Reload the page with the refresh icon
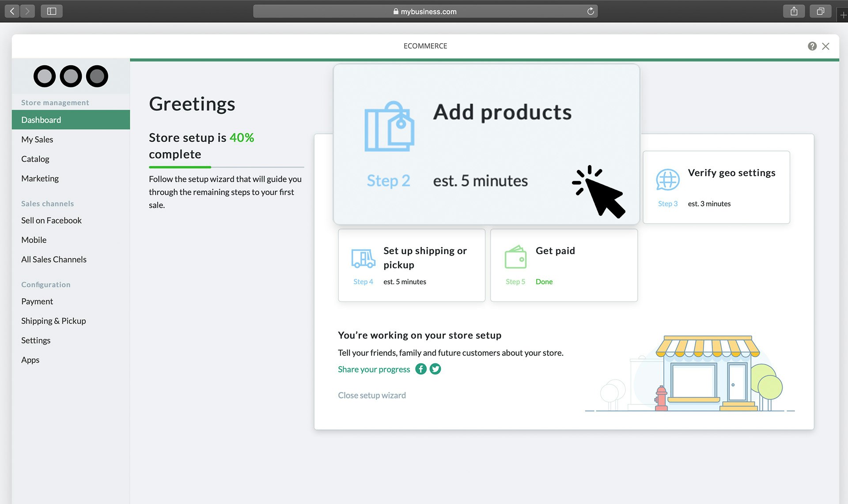 pos(591,11)
